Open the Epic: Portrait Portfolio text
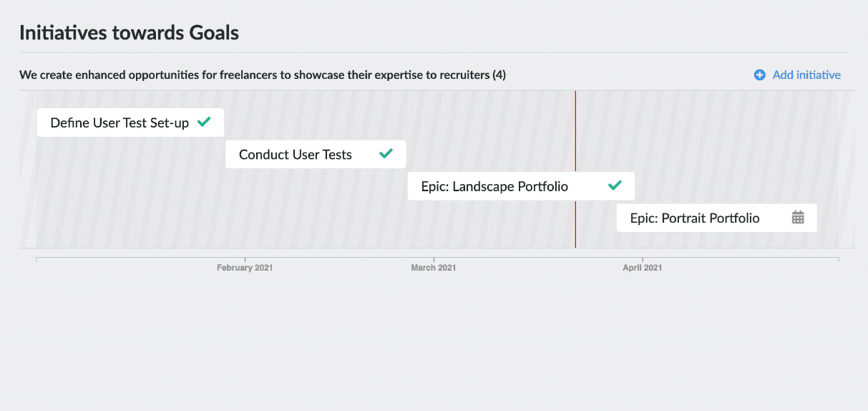Image resolution: width=868 pixels, height=411 pixels. coord(695,218)
